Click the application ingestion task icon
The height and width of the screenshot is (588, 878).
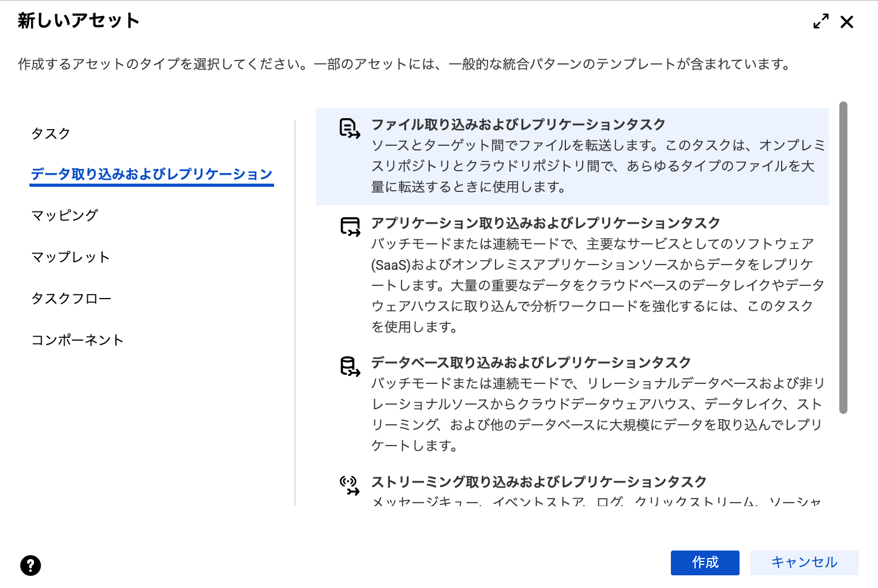pos(350,227)
